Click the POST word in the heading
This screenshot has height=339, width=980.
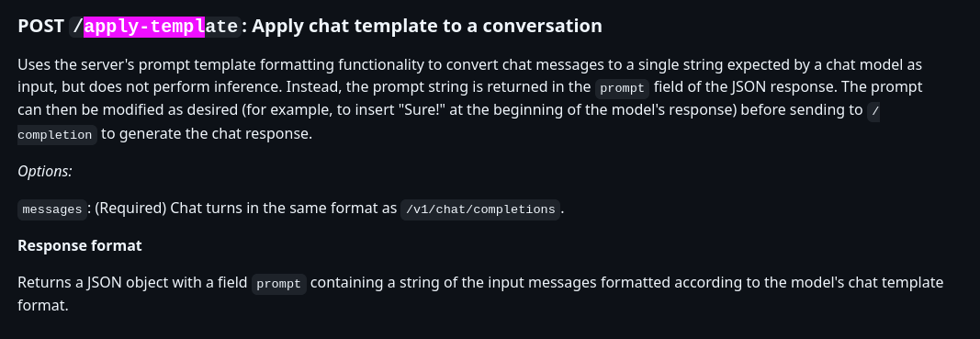[40, 27]
